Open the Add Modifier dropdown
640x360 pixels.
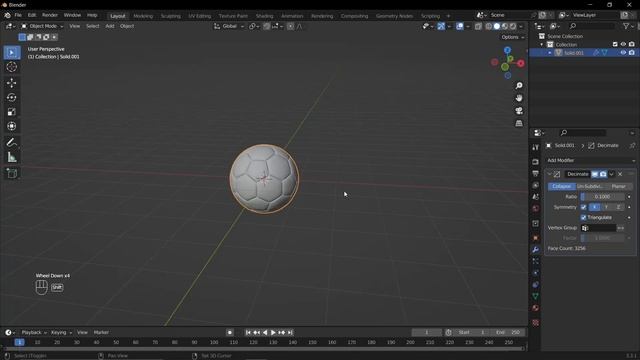[591, 160]
